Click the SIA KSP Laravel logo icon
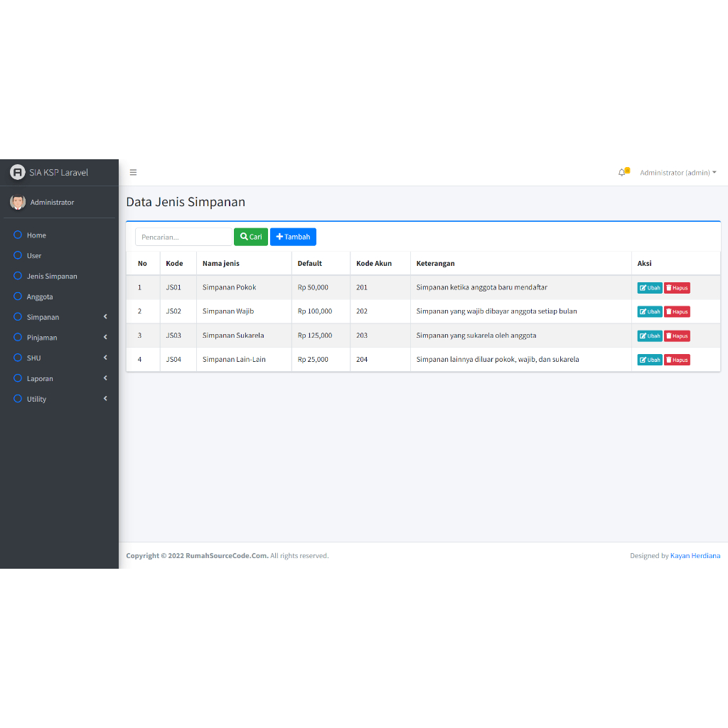This screenshot has height=728, width=728. (17, 172)
